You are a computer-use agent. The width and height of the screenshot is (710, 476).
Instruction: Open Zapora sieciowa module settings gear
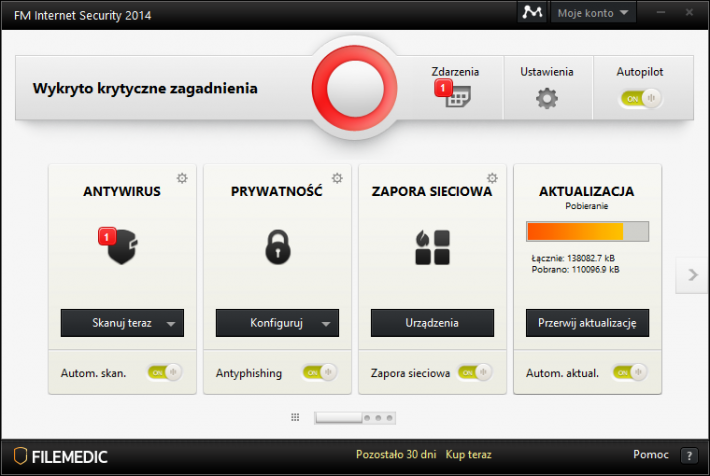click(x=492, y=178)
